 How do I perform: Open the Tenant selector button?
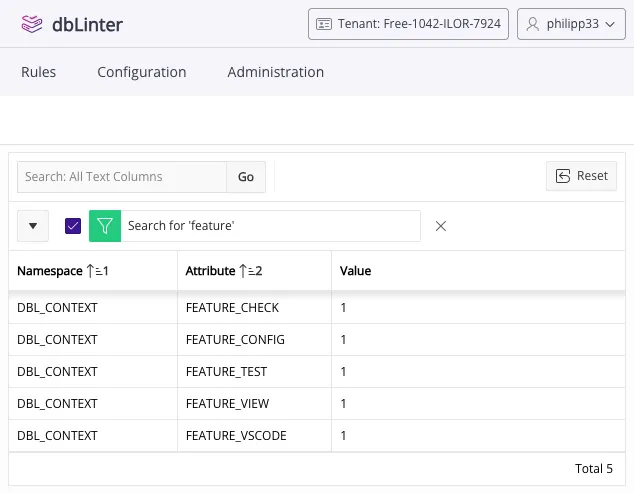(409, 24)
